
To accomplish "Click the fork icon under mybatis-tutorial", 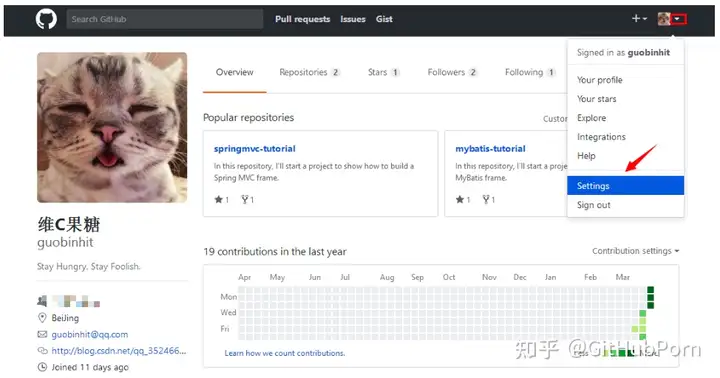I will 486,199.
